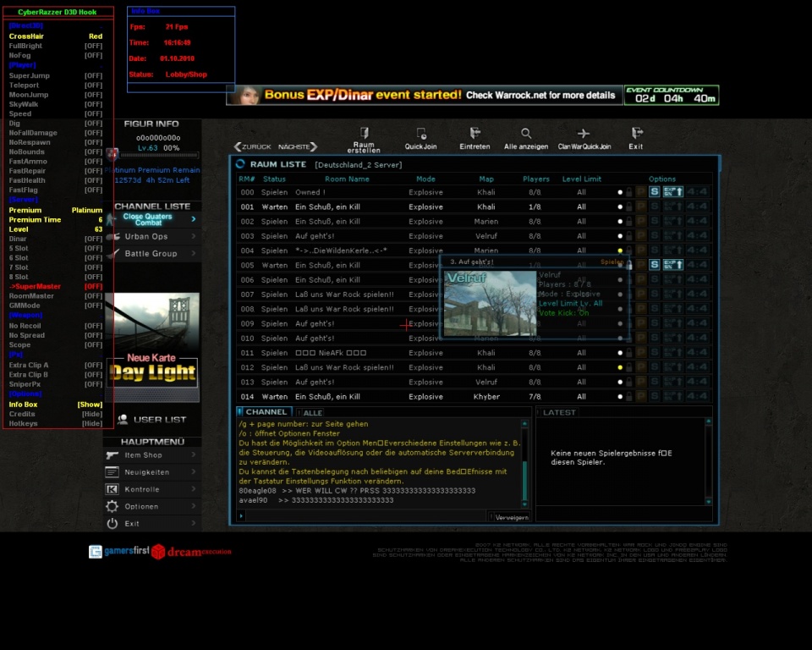
Task: Expand chat input arrow at bottom left
Action: [x=241, y=515]
